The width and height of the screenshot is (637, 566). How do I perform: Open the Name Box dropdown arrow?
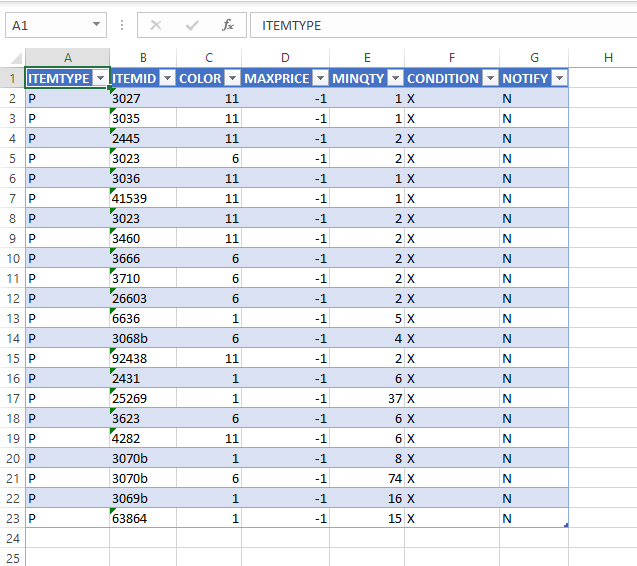coord(96,24)
